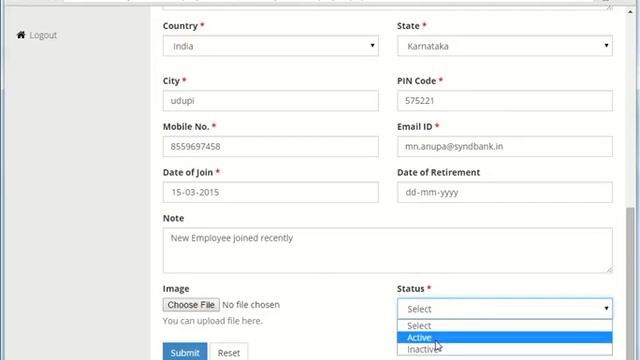This screenshot has width=640, height=360.
Task: Choose the Select option in Status list
Action: pyautogui.click(x=504, y=326)
